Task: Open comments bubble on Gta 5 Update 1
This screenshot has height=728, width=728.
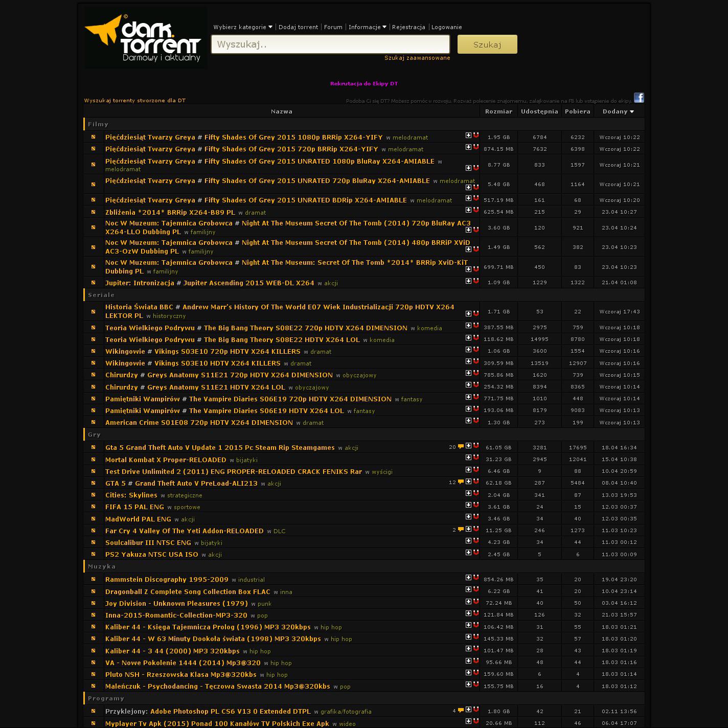Action: click(x=461, y=446)
